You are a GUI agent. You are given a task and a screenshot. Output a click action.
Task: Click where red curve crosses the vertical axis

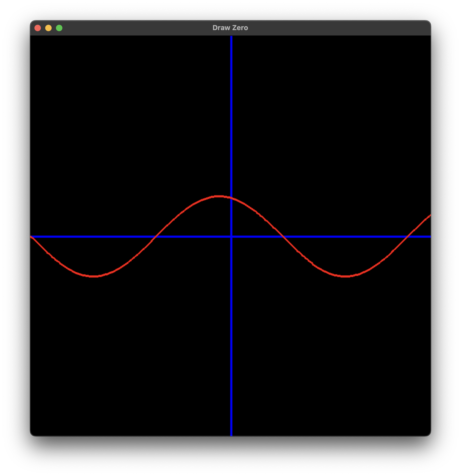pyautogui.click(x=231, y=198)
